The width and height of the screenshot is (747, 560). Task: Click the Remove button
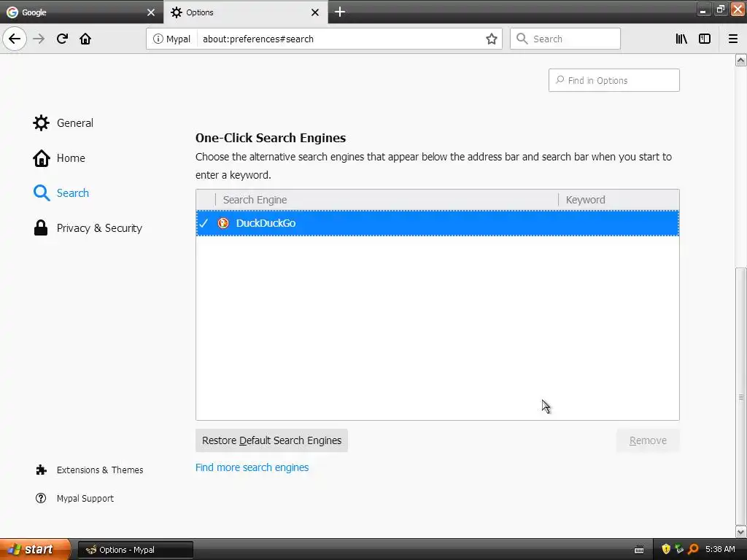coord(648,440)
